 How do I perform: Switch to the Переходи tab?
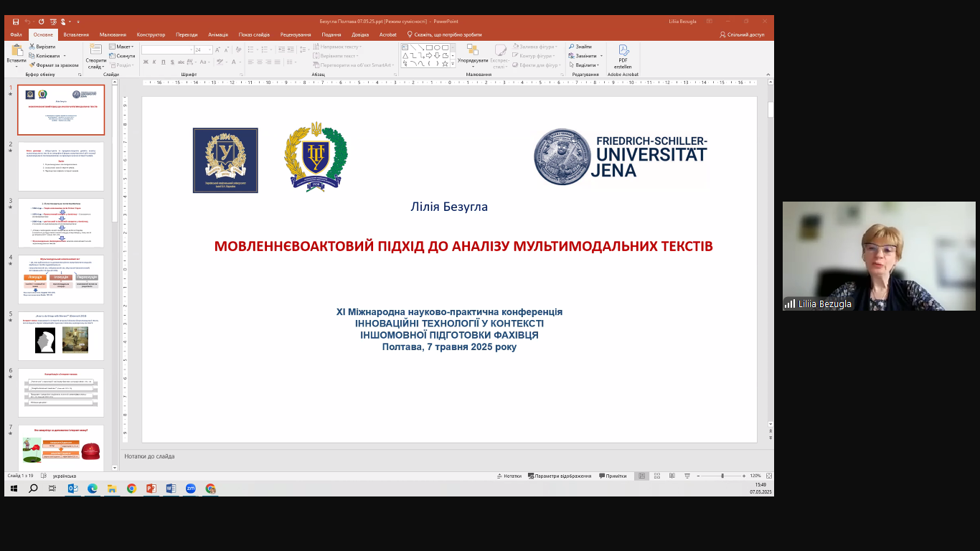coord(187,34)
